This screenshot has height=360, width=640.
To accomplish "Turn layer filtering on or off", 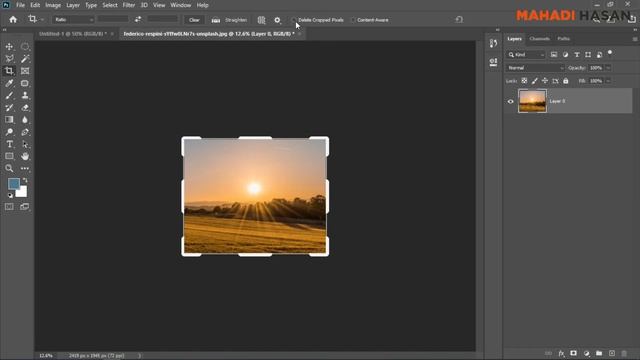I will point(610,53).
